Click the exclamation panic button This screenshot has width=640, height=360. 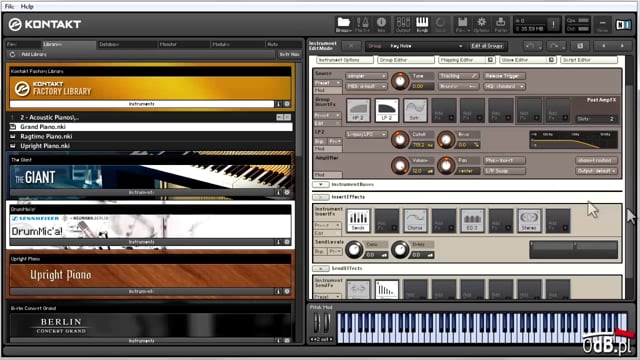tap(553, 24)
